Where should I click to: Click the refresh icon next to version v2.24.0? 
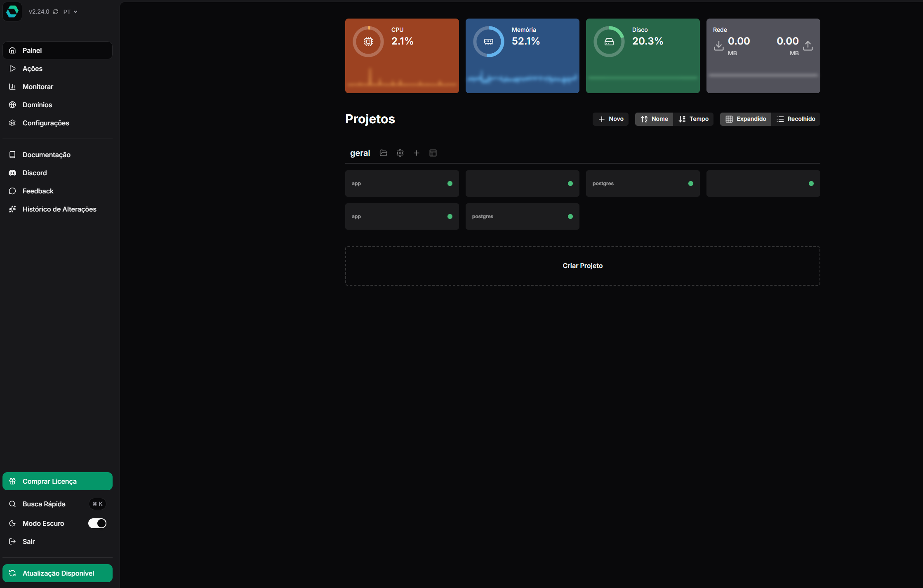tap(56, 12)
